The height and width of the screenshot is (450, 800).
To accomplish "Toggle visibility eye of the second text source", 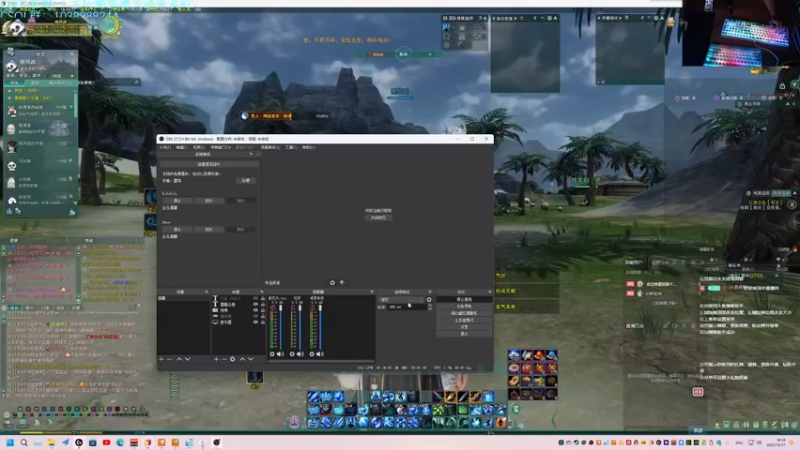I will (x=256, y=305).
